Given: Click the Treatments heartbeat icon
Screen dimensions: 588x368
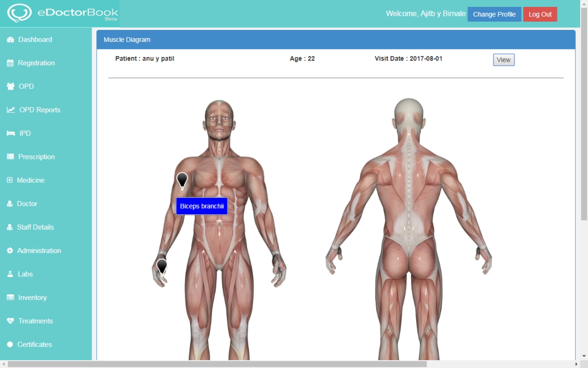Looking at the screenshot, I should click(x=11, y=321).
